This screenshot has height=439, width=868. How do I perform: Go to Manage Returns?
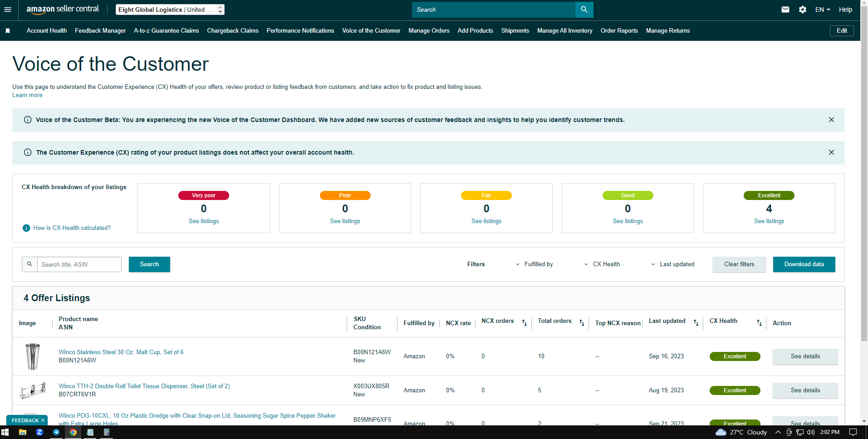[668, 31]
